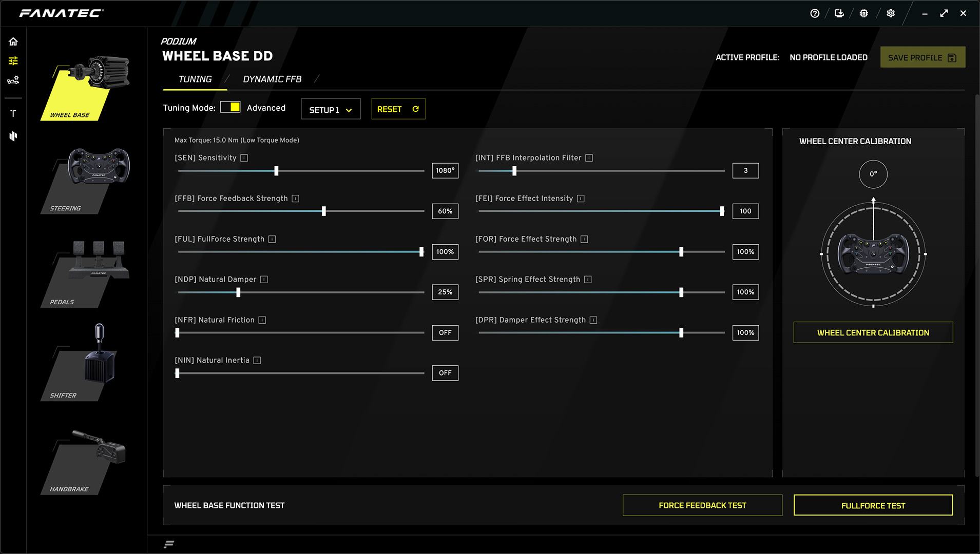Click the Sensitivity slider handle
This screenshot has height=554, width=980.
point(276,171)
